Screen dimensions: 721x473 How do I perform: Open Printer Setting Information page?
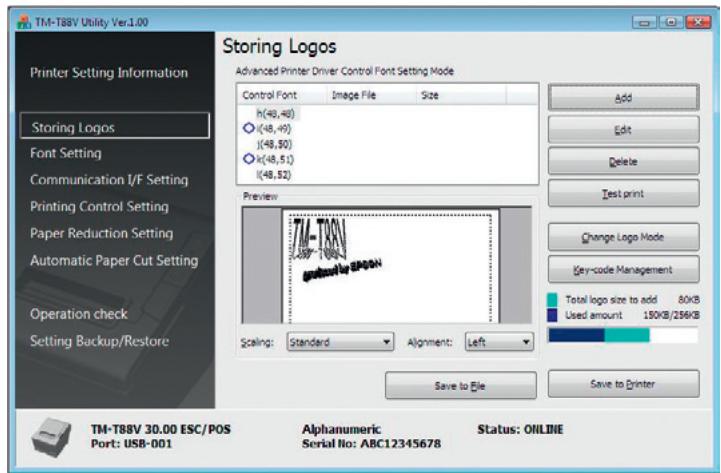109,73
